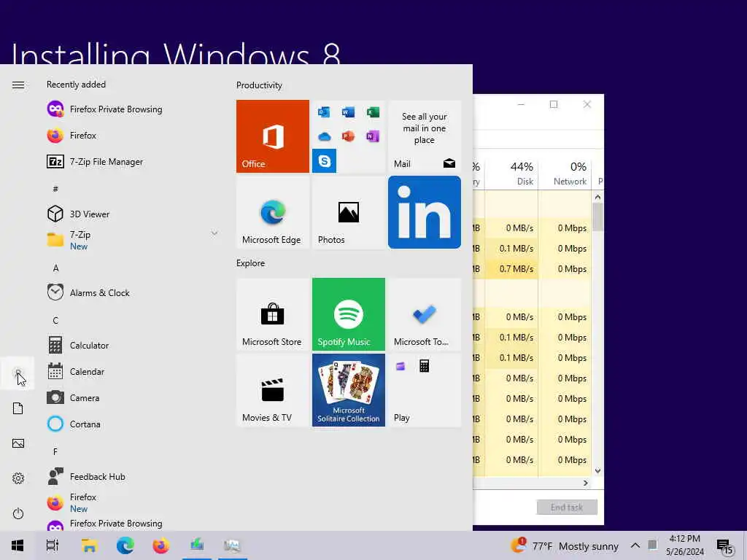
Task: Open the Microsoft To Do tile
Action: point(424,314)
